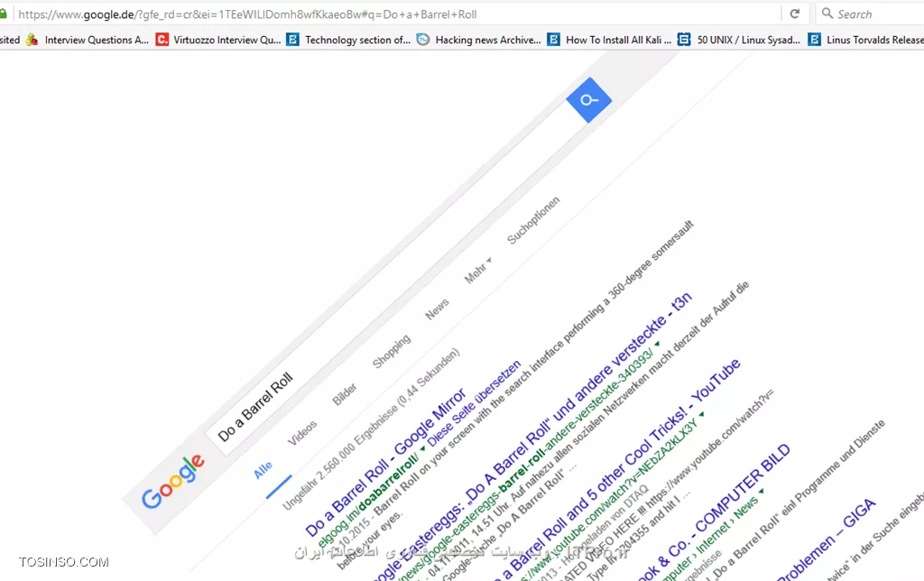This screenshot has height=581, width=924.
Task: Switch to the Videos tab
Action: point(302,432)
